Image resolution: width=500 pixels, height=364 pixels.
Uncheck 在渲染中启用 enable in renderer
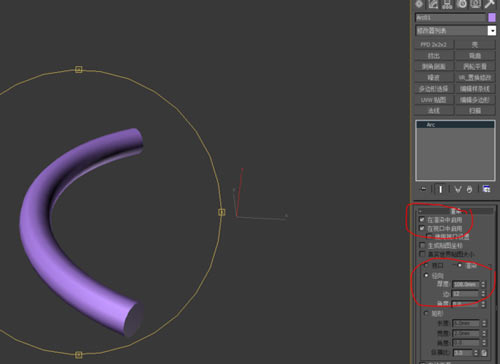(x=422, y=219)
